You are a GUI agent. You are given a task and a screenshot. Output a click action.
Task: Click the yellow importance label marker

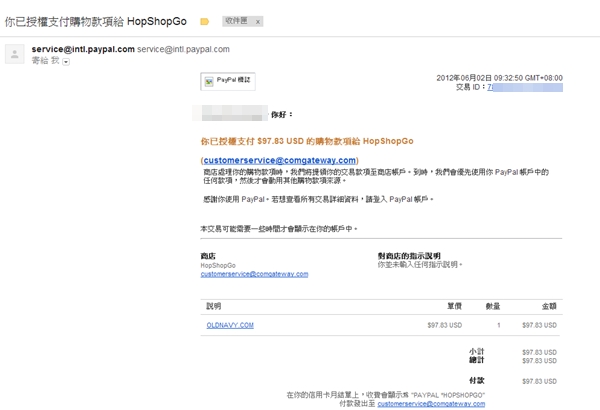205,21
